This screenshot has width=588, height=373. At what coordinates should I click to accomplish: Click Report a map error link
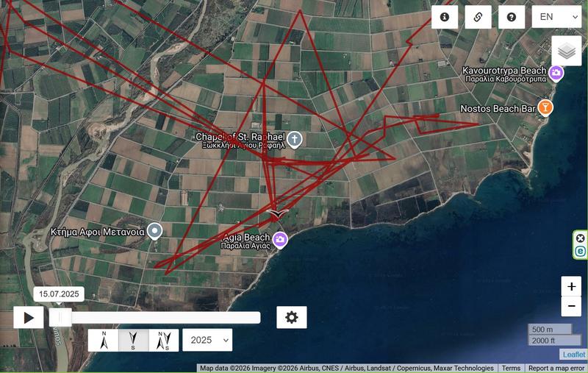[x=556, y=368]
